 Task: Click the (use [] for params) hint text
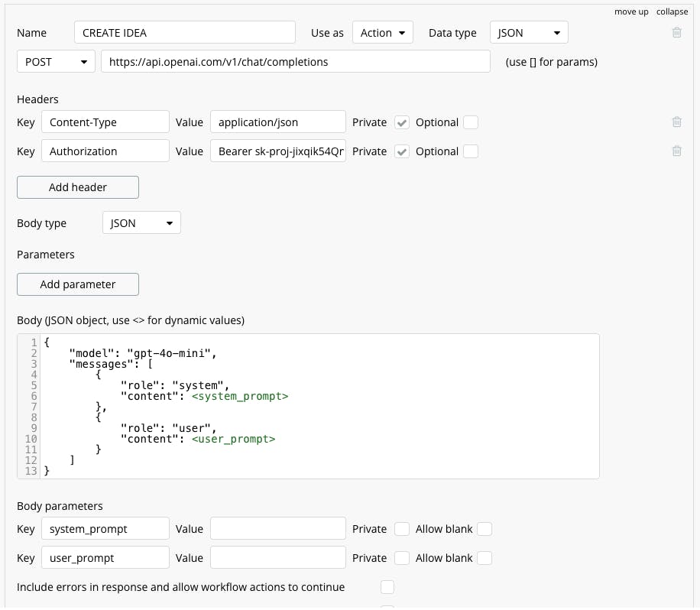[551, 62]
